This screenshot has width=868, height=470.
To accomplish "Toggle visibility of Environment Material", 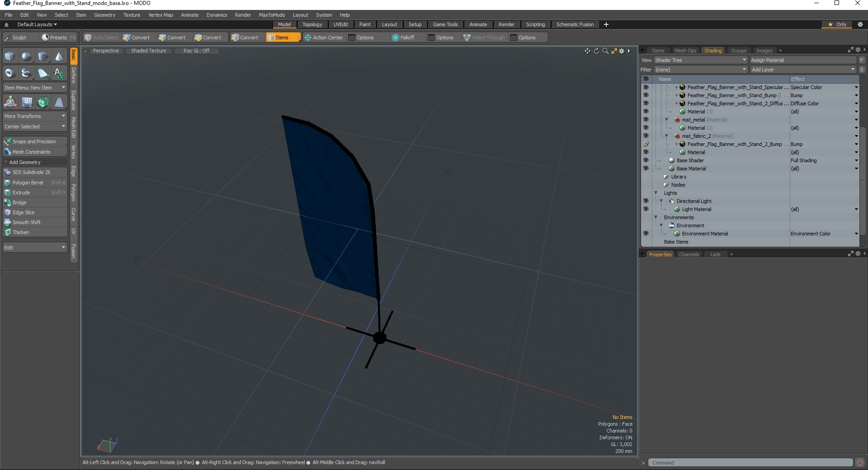I will point(646,234).
